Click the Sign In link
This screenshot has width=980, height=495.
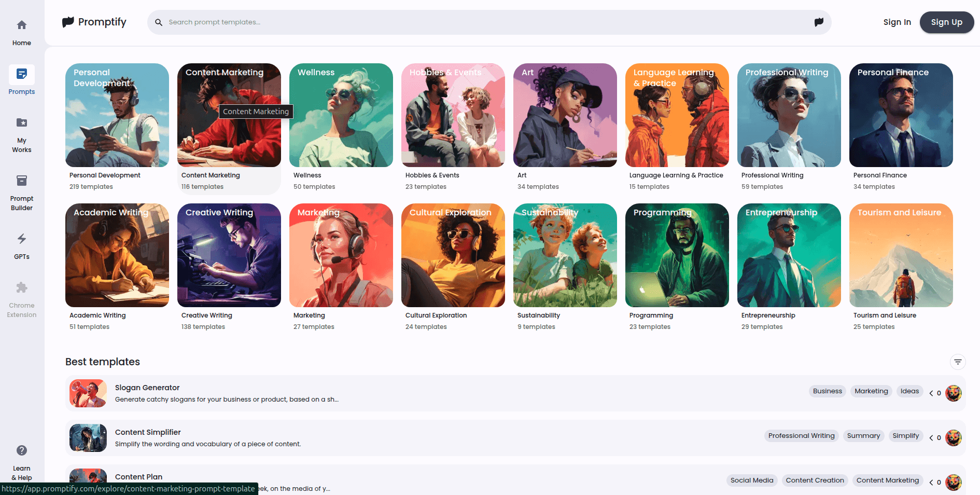click(x=897, y=22)
